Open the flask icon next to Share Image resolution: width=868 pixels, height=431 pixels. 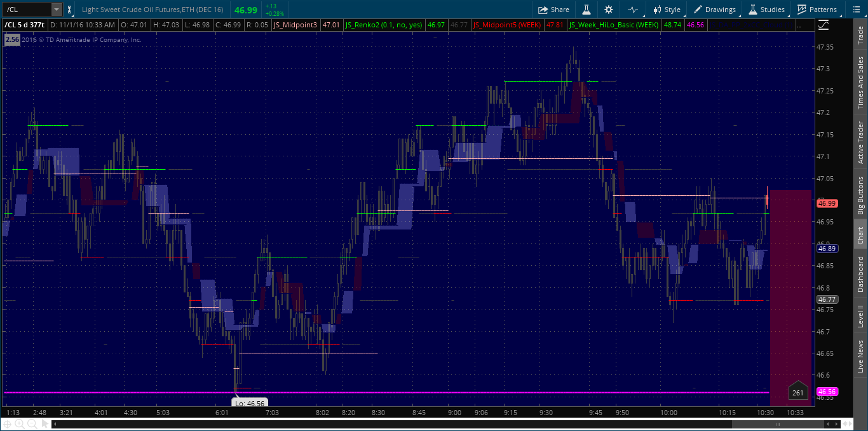(587, 10)
